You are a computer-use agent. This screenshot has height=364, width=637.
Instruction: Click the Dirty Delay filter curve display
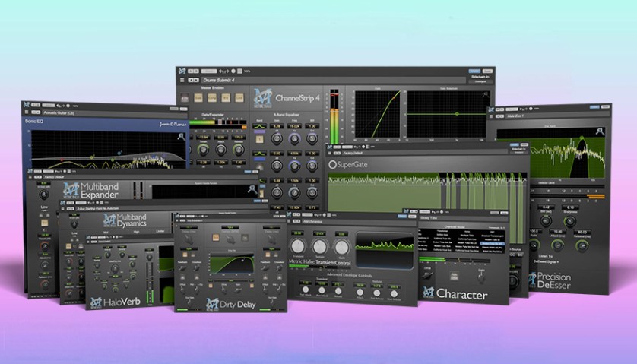coord(231,264)
